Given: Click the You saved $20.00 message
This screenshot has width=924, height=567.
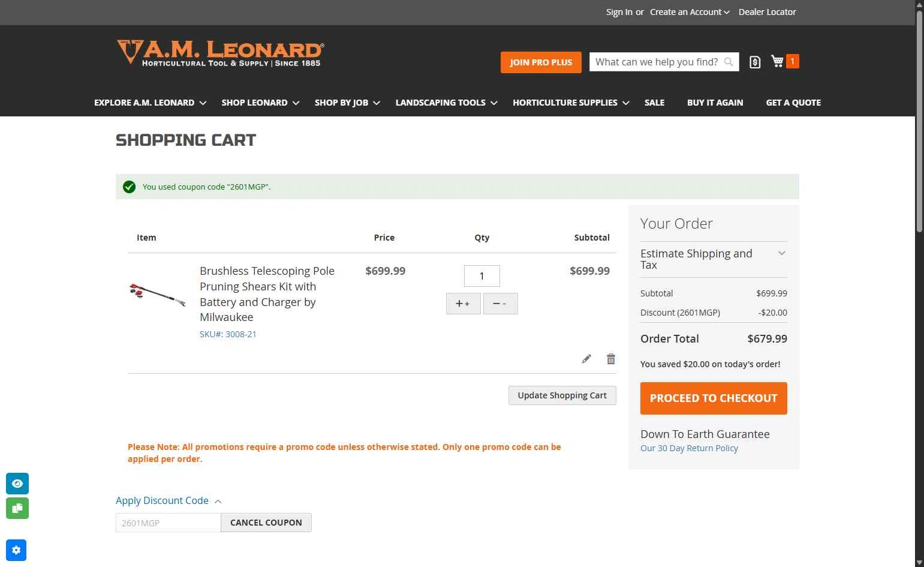Looking at the screenshot, I should point(710,364).
